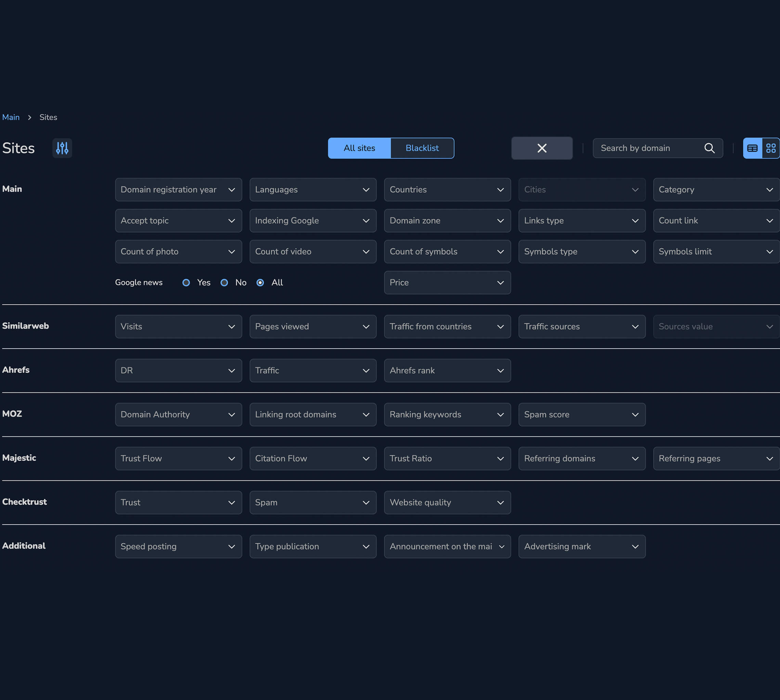Switch to table list view icon
The image size is (780, 700).
point(752,148)
